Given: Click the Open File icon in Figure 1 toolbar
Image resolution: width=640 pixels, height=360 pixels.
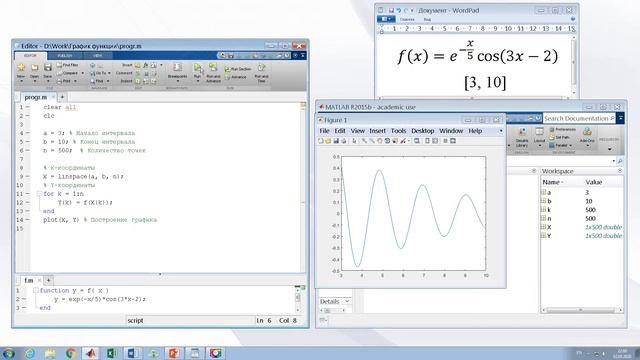Looking at the screenshot, I should [x=328, y=141].
